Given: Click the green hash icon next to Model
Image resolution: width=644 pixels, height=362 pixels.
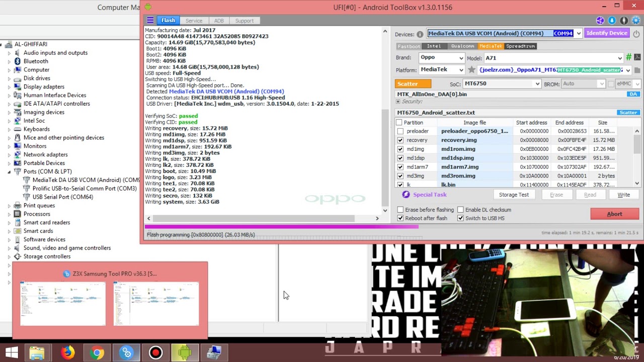Looking at the screenshot, I should (628, 57).
